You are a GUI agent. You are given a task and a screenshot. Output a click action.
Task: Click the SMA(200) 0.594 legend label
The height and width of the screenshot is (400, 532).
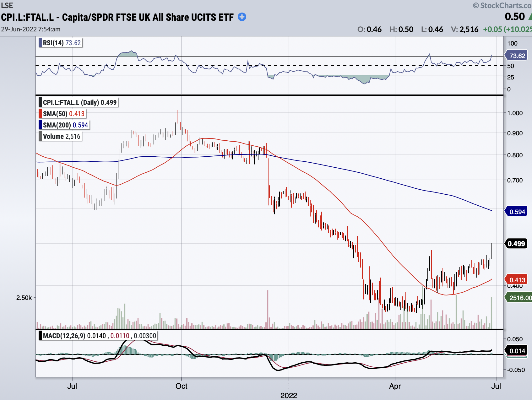pos(64,125)
